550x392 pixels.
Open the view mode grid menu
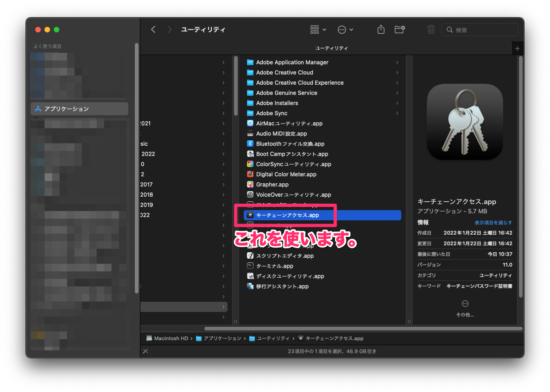318,30
